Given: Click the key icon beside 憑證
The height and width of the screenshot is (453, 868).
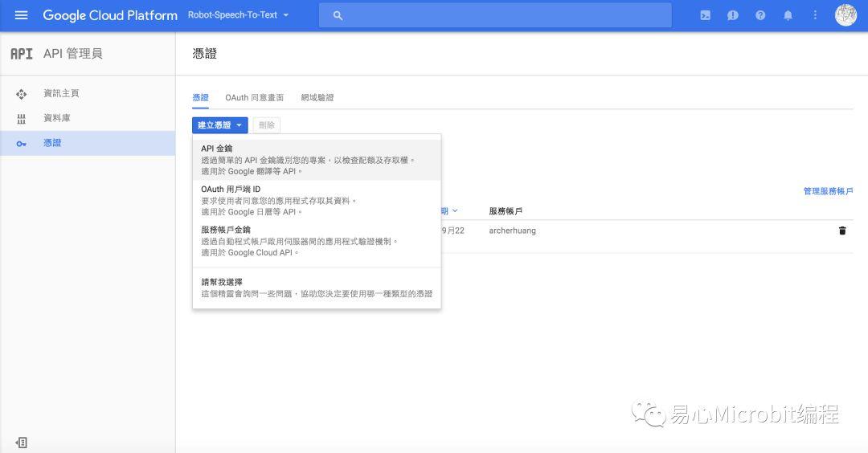Looking at the screenshot, I should (x=21, y=144).
